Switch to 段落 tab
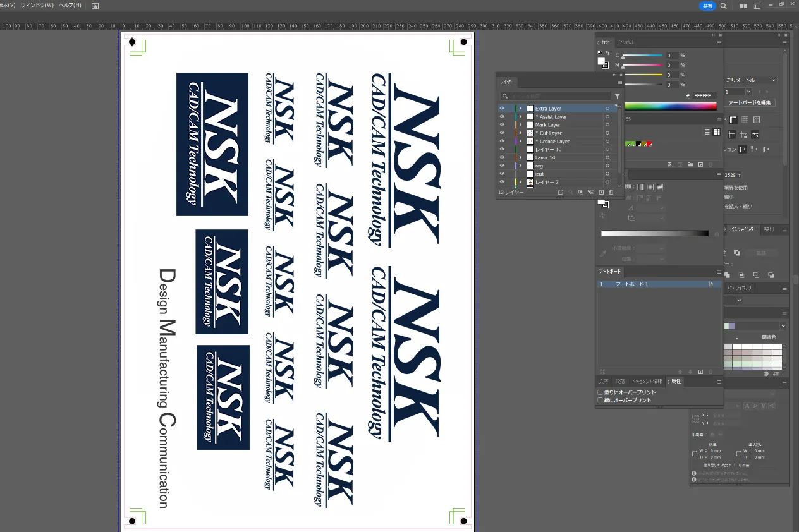 [x=620, y=382]
